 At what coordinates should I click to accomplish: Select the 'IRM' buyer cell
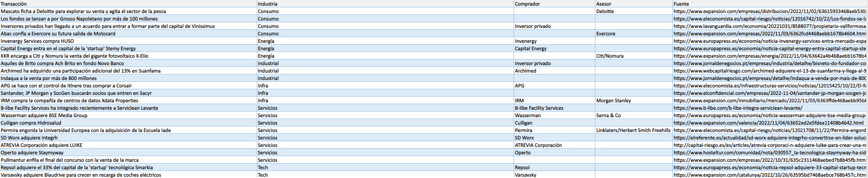point(555,100)
